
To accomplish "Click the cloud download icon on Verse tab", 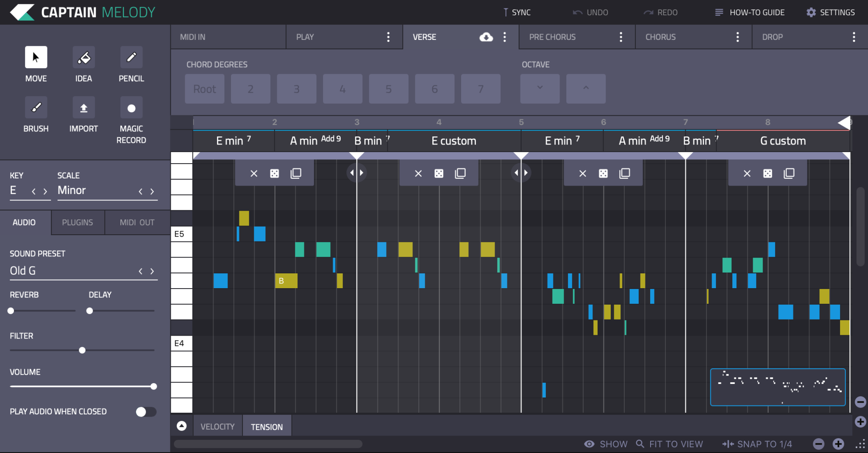I will (x=486, y=37).
